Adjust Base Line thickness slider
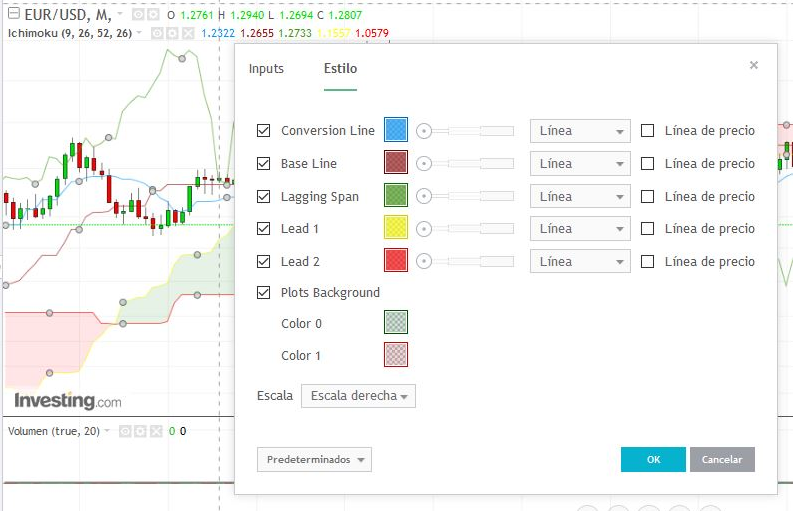 [x=465, y=163]
